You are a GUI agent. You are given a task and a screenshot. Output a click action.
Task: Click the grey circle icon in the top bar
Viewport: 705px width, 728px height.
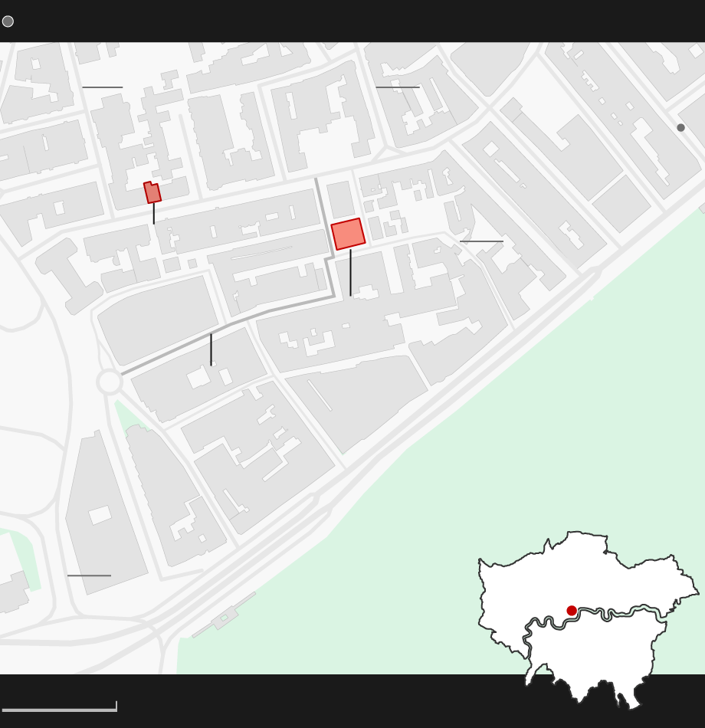(x=8, y=21)
